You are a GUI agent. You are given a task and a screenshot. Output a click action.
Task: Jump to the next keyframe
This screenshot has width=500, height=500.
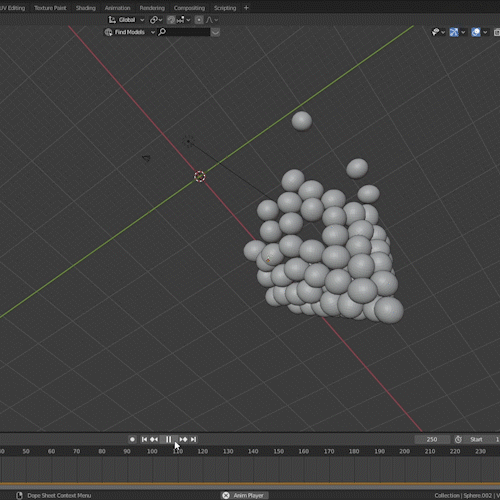click(x=183, y=439)
